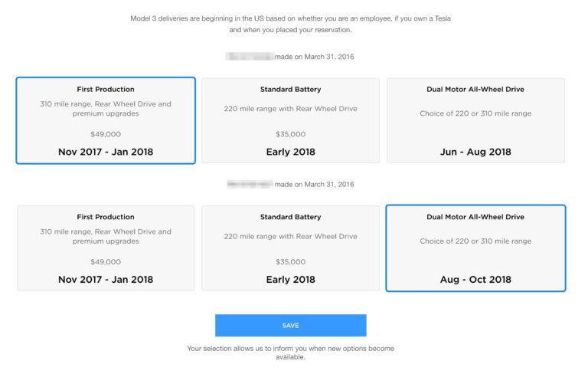Click Nov 2017 - Jan 2018 date in bottom row
Image resolution: width=588 pixels, height=374 pixels.
106,280
